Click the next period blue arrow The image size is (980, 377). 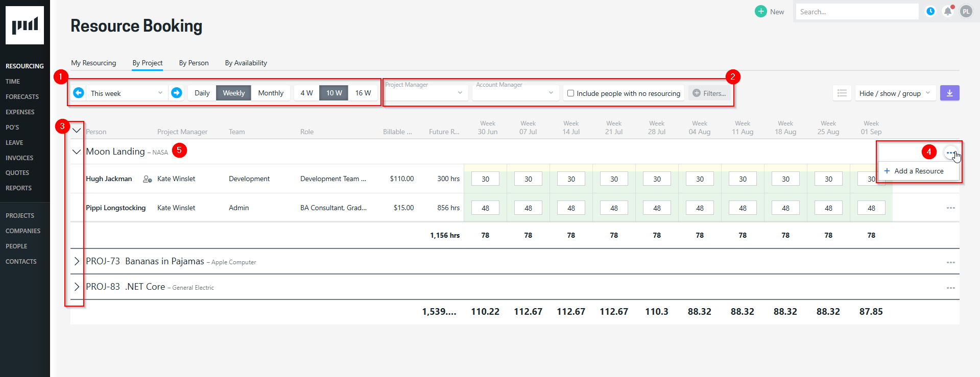(x=177, y=93)
